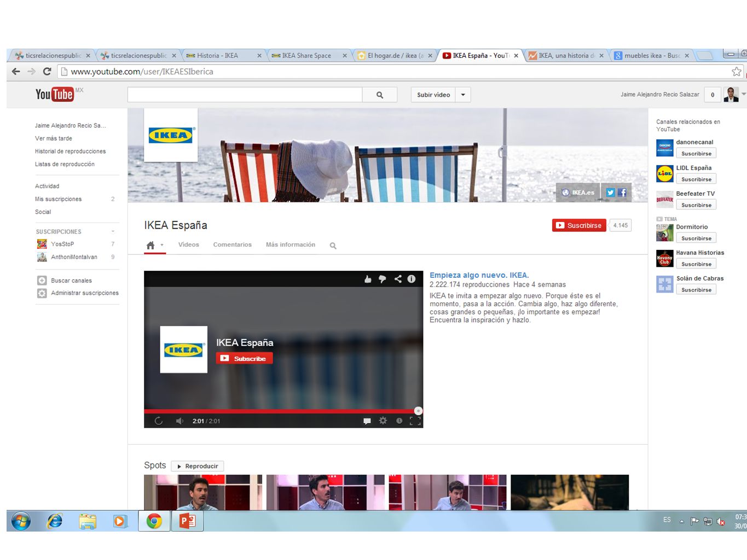Dislike the video with thumbs down

(383, 279)
